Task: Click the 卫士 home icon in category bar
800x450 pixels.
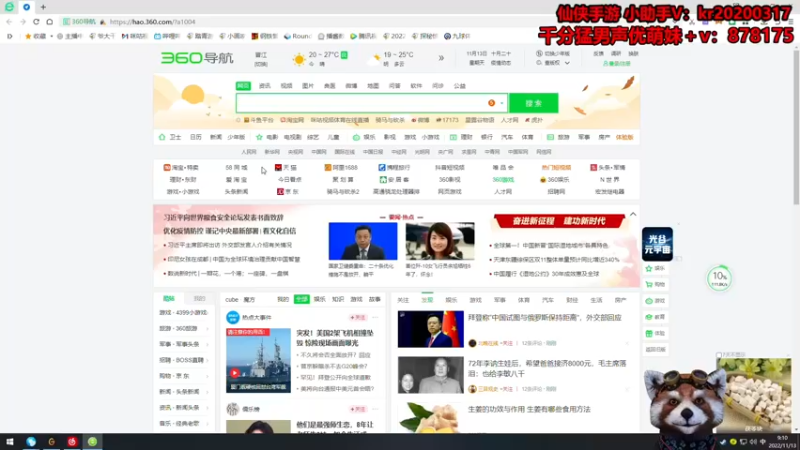Action: pyautogui.click(x=162, y=137)
